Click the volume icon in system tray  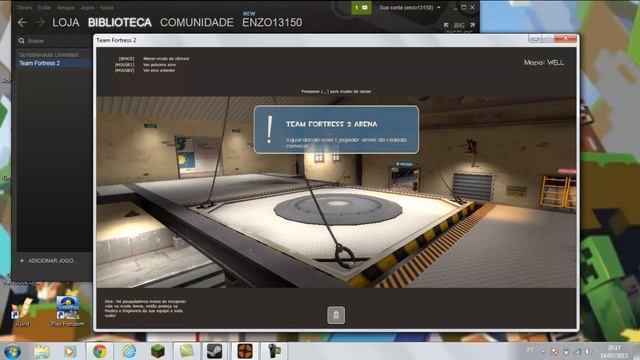[x=588, y=351]
